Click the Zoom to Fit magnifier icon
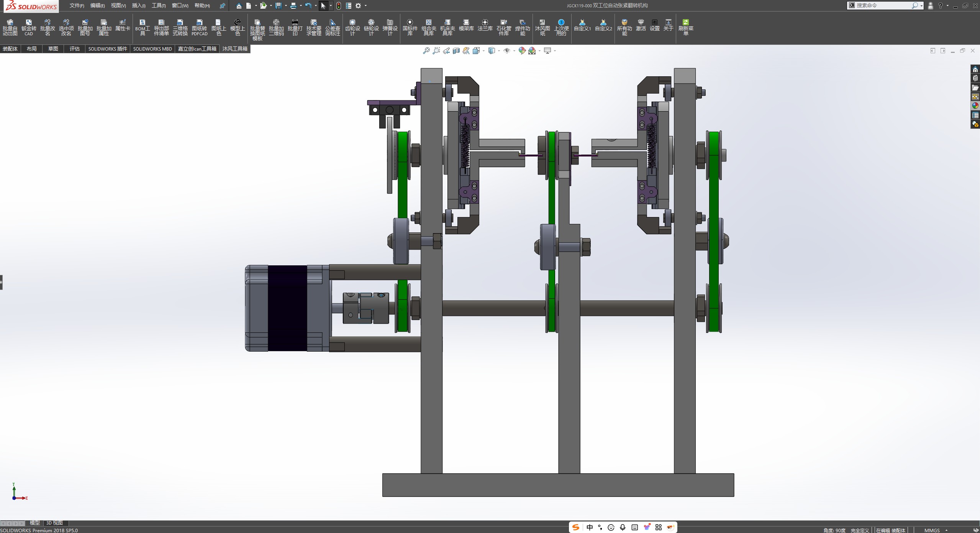 (426, 51)
